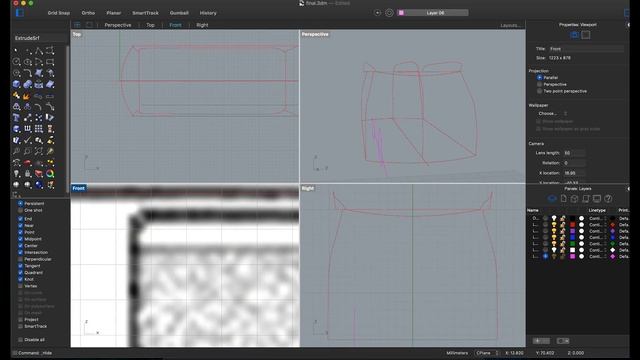Open the Layer 06 dropdown

click(433, 13)
